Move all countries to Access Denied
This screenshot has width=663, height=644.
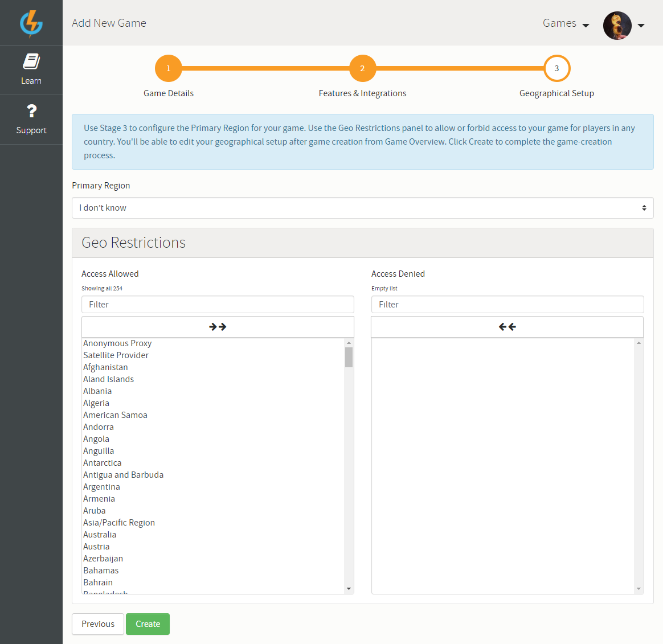218,327
